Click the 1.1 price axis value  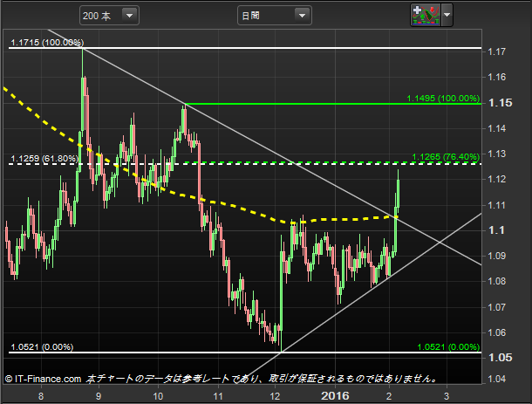496,230
